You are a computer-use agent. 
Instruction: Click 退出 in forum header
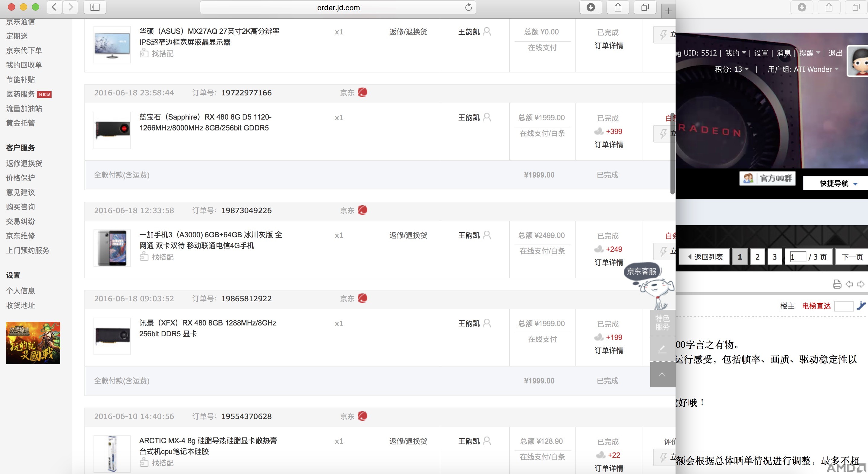click(835, 53)
